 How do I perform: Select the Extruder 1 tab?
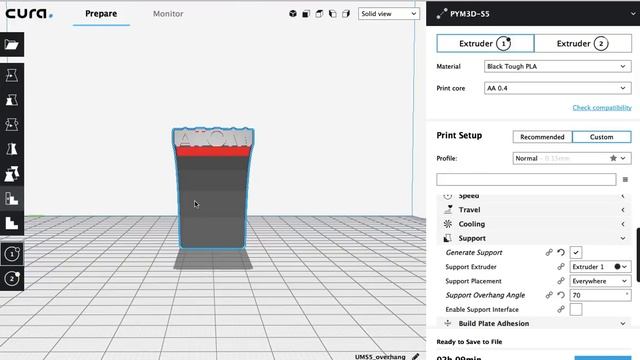click(x=485, y=43)
